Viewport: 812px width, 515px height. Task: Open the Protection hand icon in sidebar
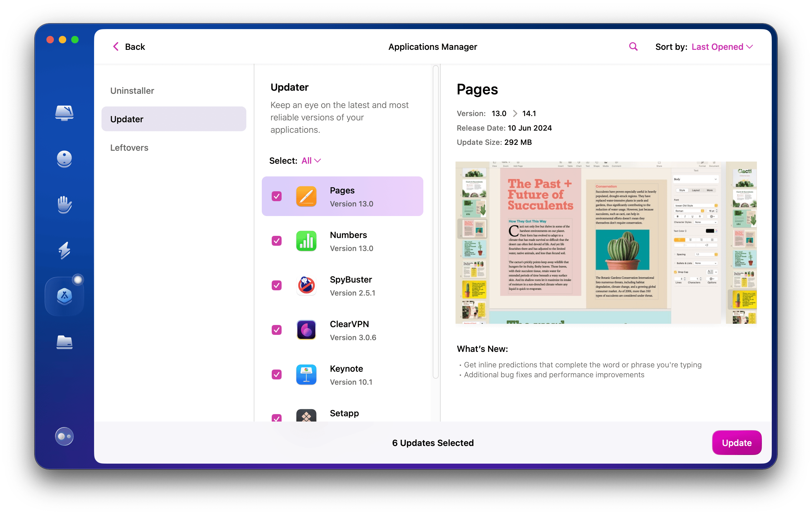coord(64,204)
